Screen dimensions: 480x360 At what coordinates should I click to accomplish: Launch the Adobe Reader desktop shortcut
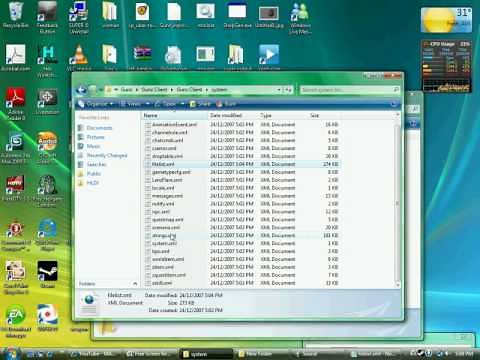pyautogui.click(x=15, y=103)
